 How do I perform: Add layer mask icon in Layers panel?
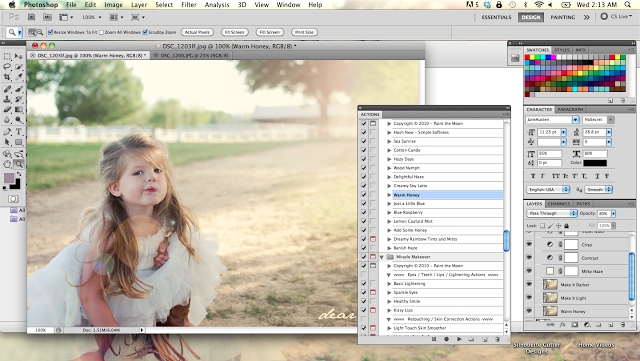pyautogui.click(x=575, y=325)
